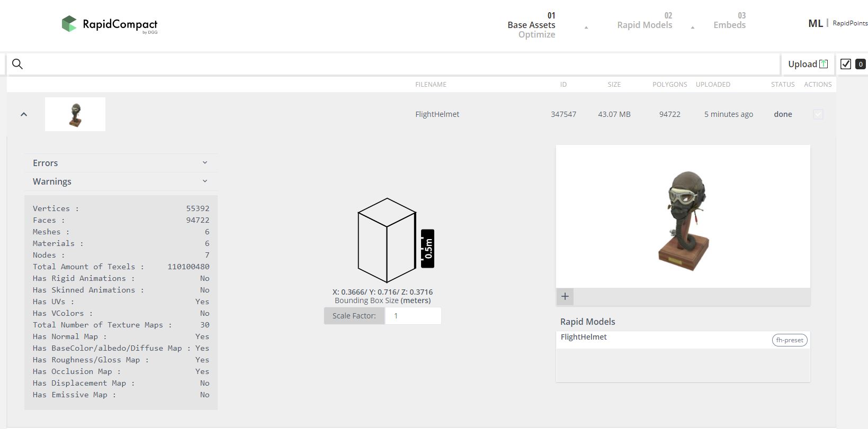This screenshot has width=868, height=429.
Task: Sort by SIZE column header
Action: click(614, 85)
